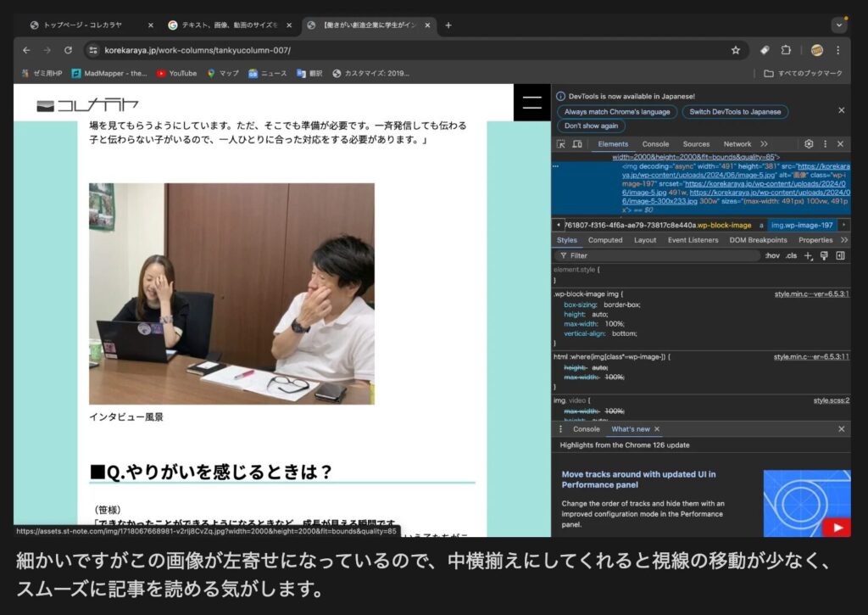
Task: Activate the inspect element picker tool
Action: pos(561,144)
